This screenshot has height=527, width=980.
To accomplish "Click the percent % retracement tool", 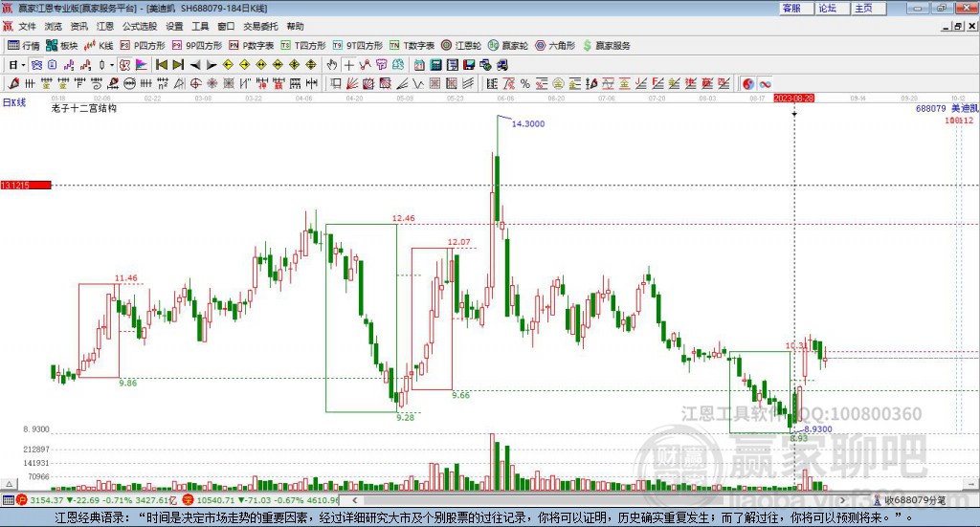I will tap(525, 83).
